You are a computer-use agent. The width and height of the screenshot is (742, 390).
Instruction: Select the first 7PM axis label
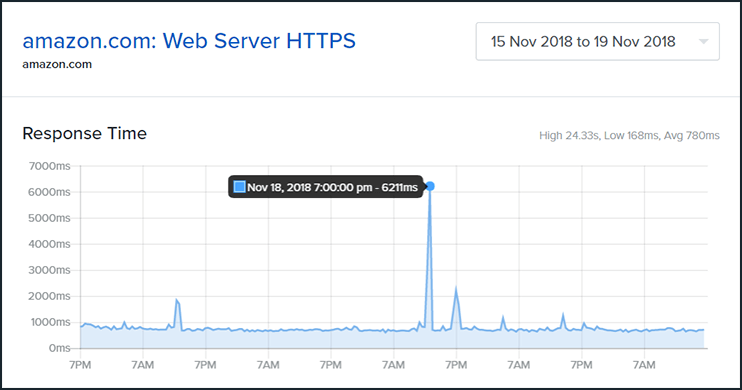80,365
